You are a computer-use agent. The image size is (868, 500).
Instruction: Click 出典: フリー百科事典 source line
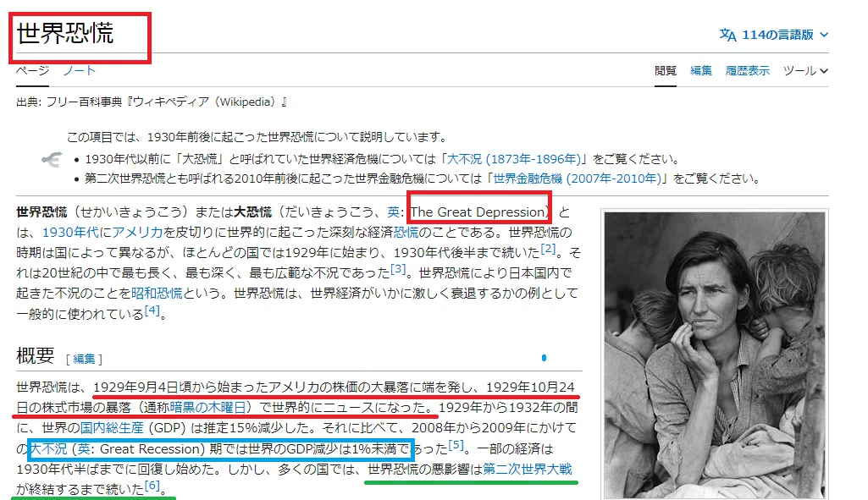click(x=151, y=102)
